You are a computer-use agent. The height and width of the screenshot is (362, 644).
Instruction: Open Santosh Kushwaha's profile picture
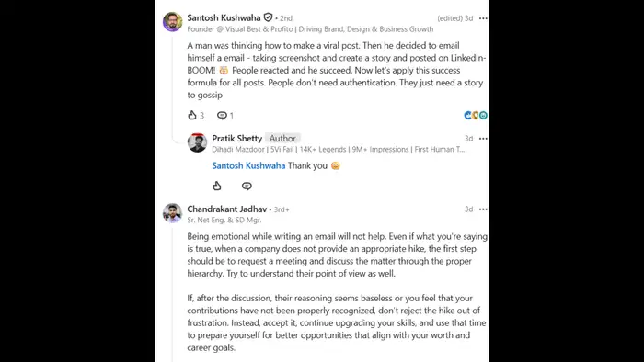click(173, 22)
